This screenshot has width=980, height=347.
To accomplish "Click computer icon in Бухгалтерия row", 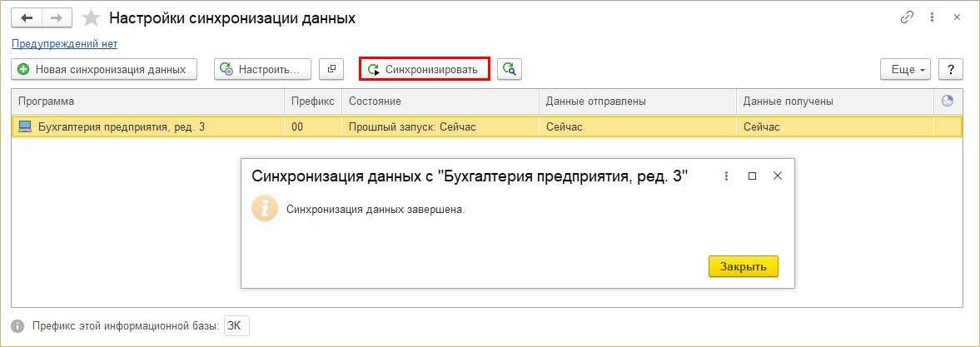I will (25, 127).
